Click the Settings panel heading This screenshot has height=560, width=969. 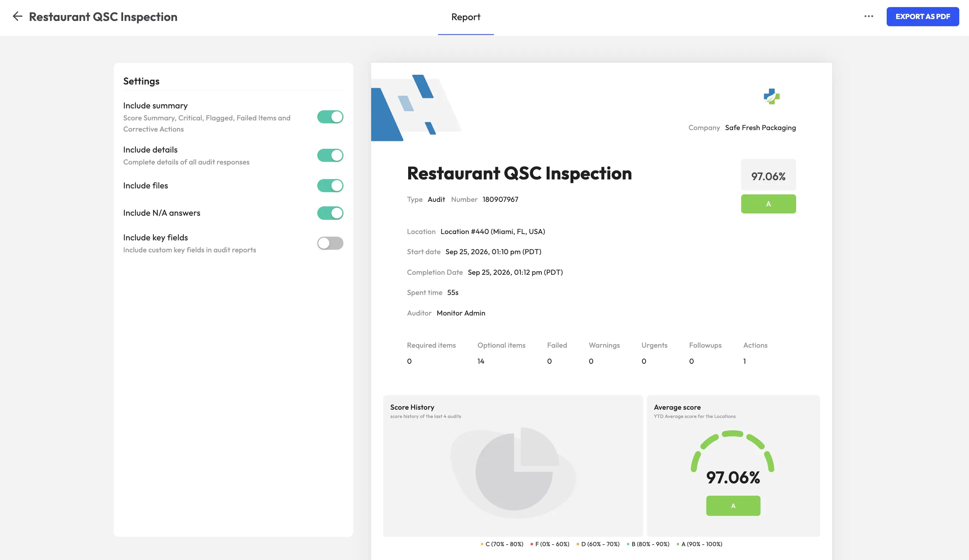pos(141,81)
